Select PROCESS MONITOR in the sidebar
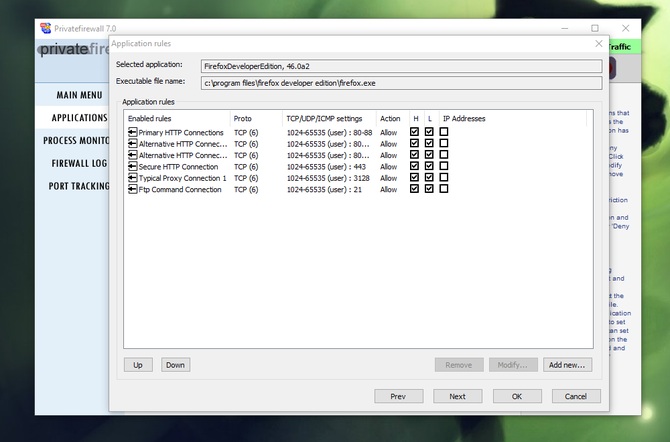This screenshot has height=442, width=670. pos(76,140)
